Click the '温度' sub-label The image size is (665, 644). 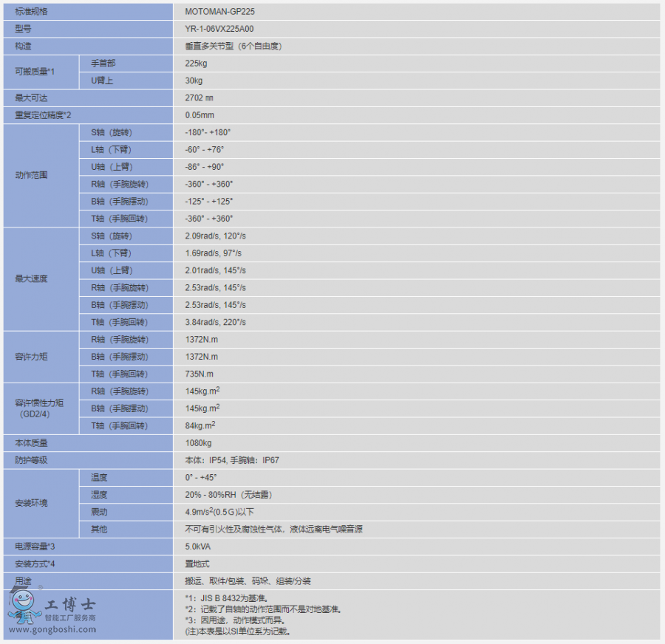99,477
